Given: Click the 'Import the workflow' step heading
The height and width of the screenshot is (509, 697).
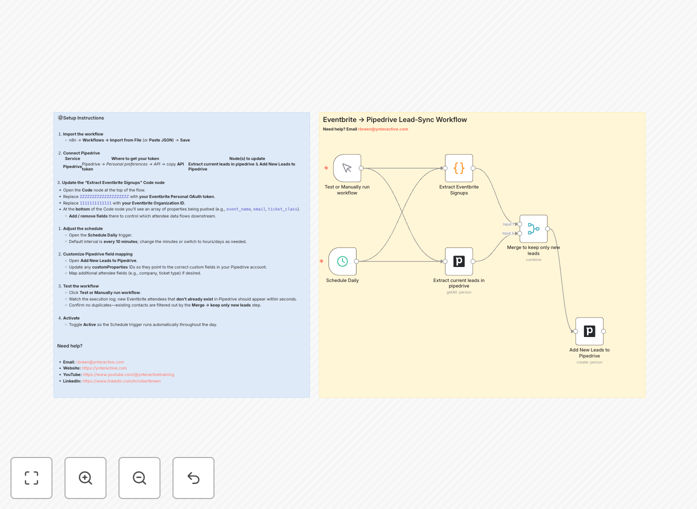Looking at the screenshot, I should click(83, 134).
